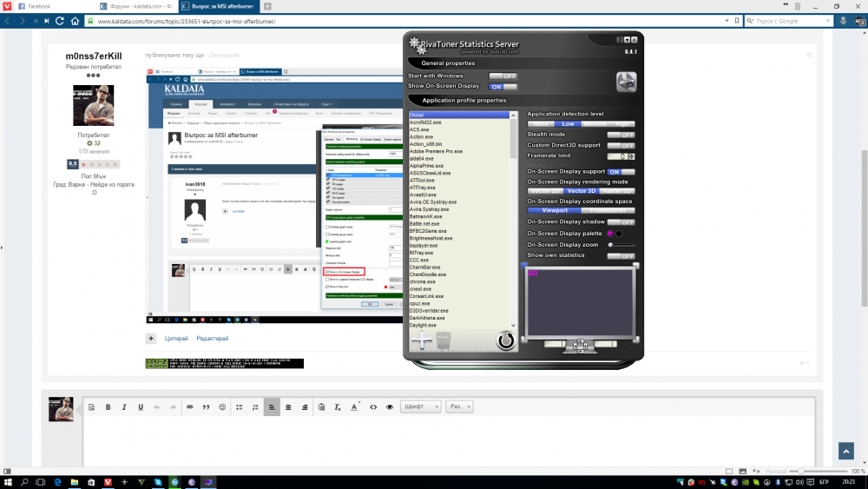The image size is (868, 489).
Task: Reload the page in Vivaldi toolbar
Action: 60,21
